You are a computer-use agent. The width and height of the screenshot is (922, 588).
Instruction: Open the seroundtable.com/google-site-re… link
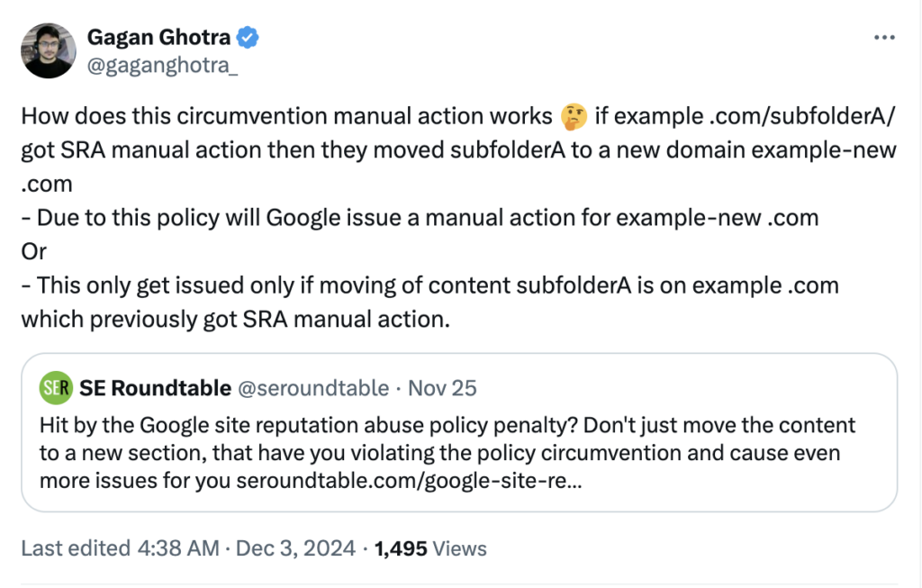409,481
